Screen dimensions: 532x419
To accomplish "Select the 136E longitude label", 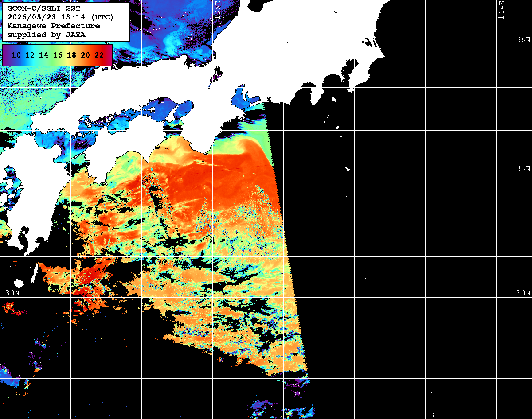I will click(217, 10).
